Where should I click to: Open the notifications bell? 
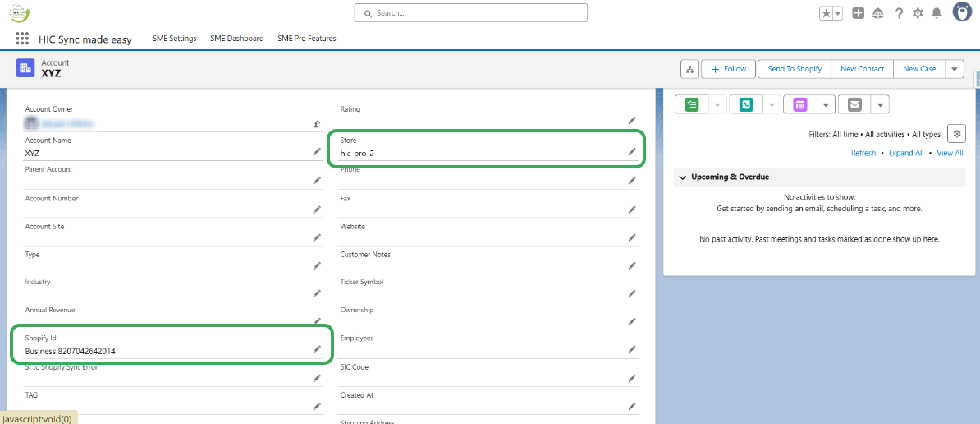pyautogui.click(x=936, y=13)
